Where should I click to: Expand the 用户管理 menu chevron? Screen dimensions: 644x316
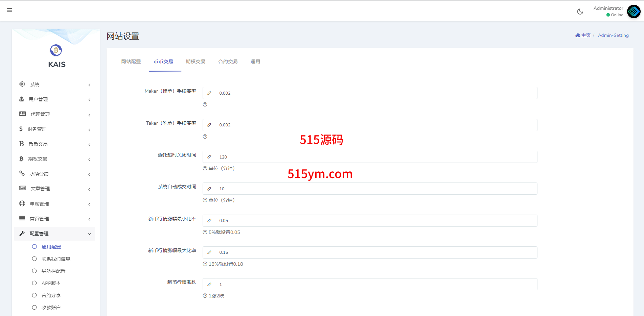(x=89, y=100)
